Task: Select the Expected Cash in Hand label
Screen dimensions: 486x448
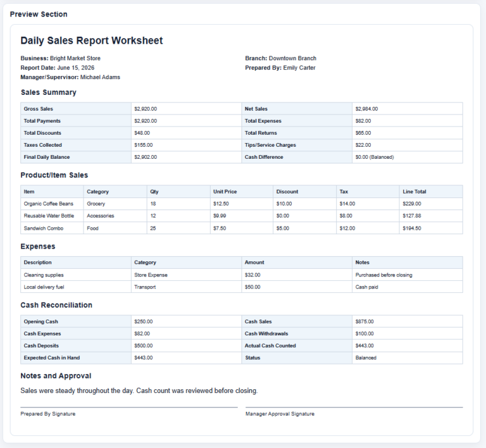Action: click(x=52, y=358)
